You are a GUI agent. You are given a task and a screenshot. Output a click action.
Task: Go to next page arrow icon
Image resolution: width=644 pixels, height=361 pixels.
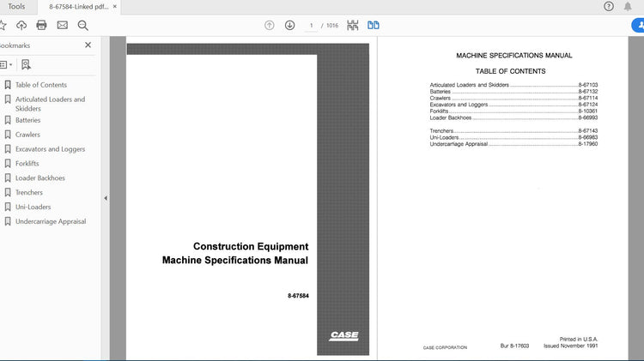tap(290, 25)
